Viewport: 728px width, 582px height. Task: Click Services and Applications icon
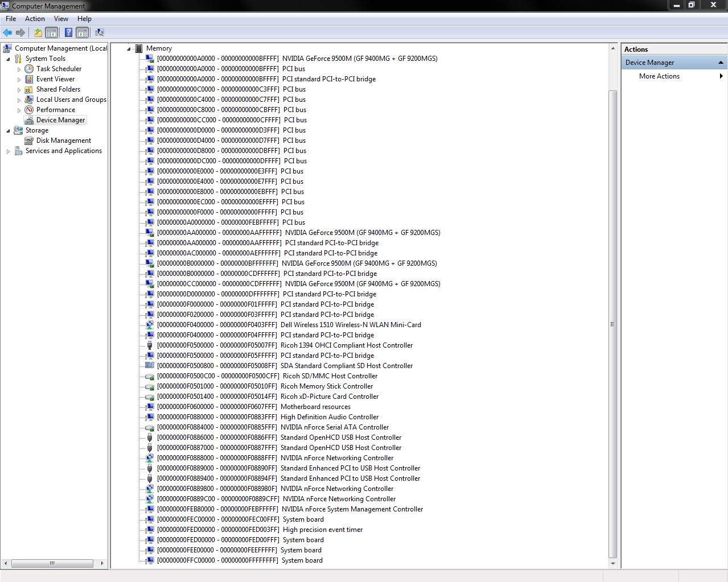[18, 151]
